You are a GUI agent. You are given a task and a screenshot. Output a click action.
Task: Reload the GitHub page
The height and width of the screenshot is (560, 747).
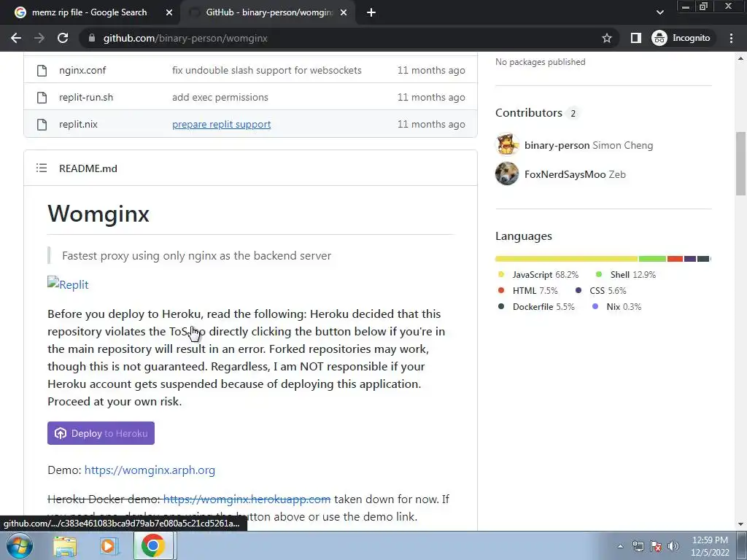pos(63,38)
